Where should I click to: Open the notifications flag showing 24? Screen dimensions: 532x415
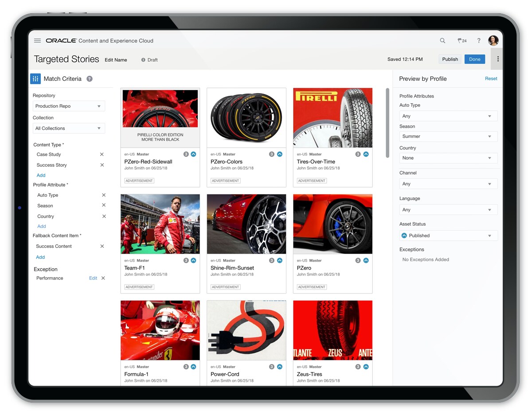[462, 40]
